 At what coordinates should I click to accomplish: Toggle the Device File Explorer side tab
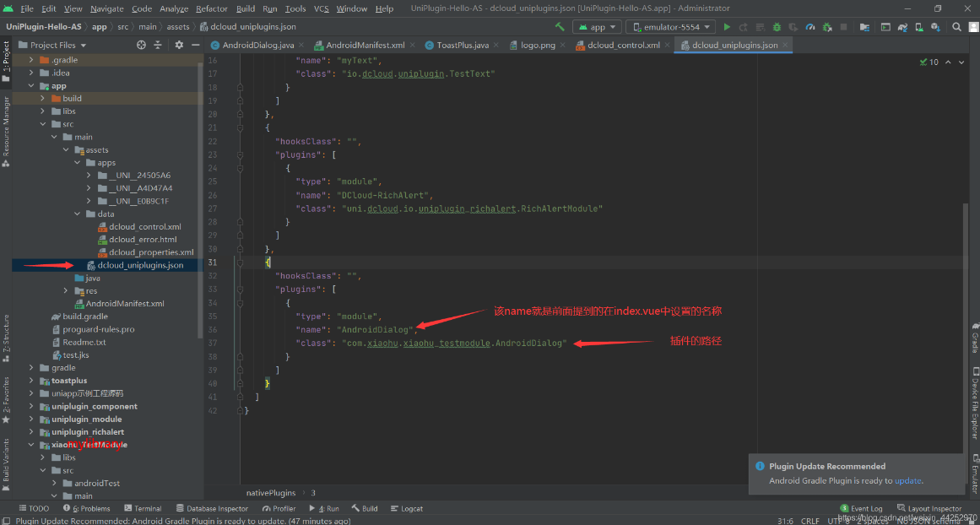tap(974, 403)
